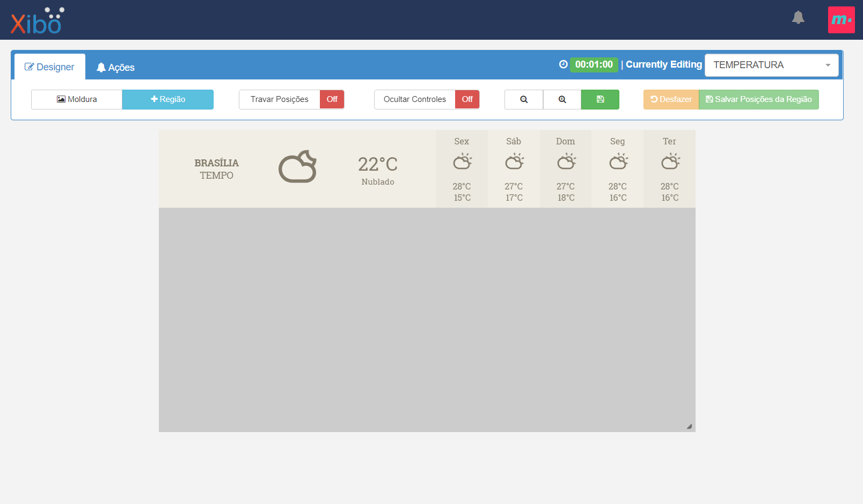Click the Currently Editing label
The image size is (863, 504).
pos(664,64)
